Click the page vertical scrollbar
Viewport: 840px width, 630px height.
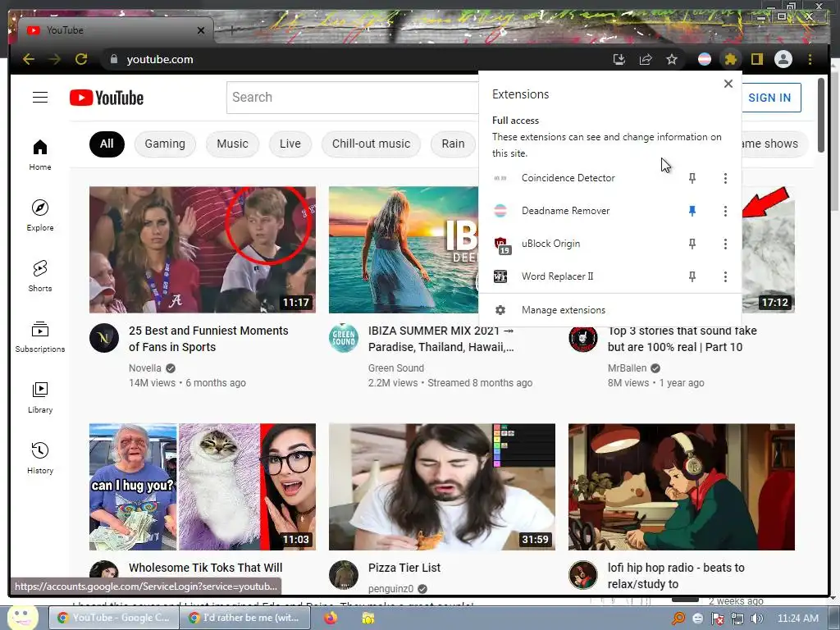tap(821, 115)
